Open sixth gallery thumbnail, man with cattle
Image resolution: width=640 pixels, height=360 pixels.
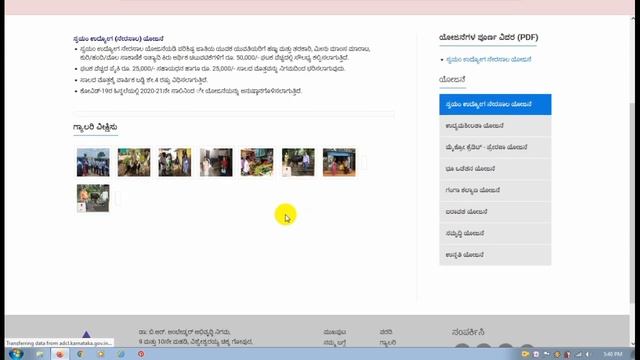point(298,162)
